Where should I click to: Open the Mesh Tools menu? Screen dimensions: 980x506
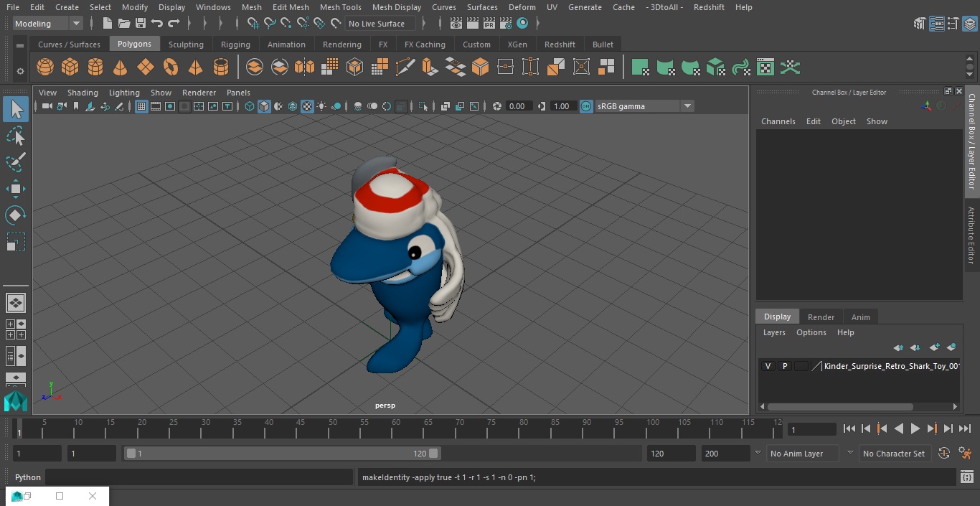click(340, 7)
